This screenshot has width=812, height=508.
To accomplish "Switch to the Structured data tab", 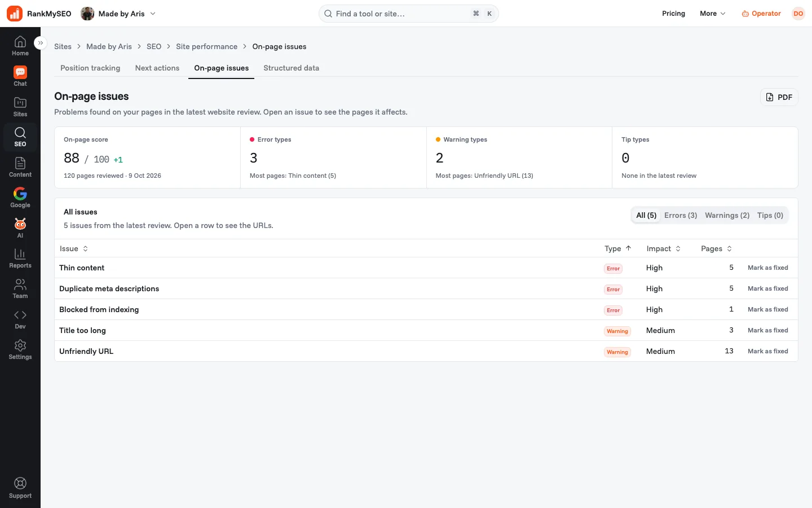I will pyautogui.click(x=291, y=68).
